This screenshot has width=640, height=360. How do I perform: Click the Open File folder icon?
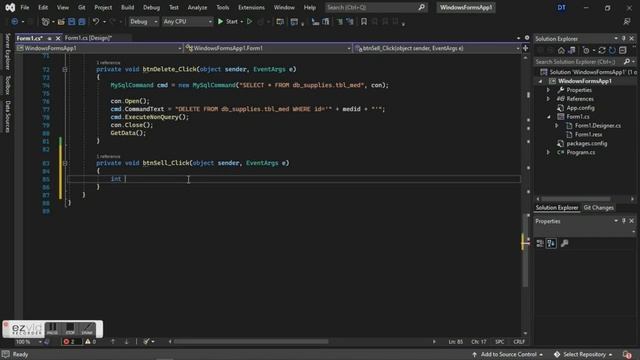[61, 22]
